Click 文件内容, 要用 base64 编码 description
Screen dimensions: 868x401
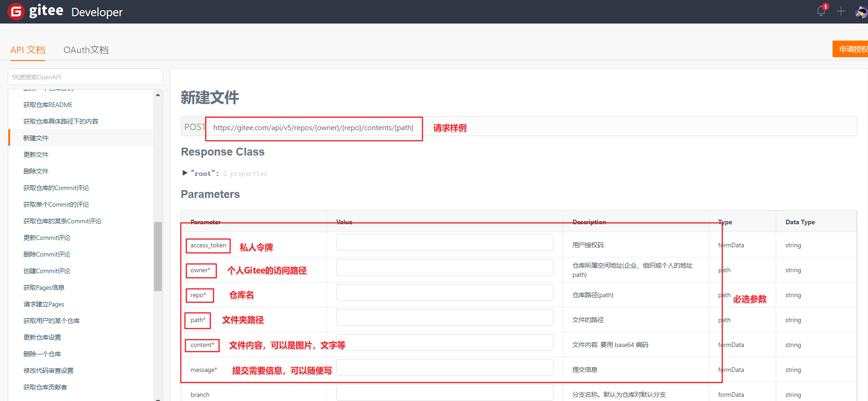tap(610, 345)
